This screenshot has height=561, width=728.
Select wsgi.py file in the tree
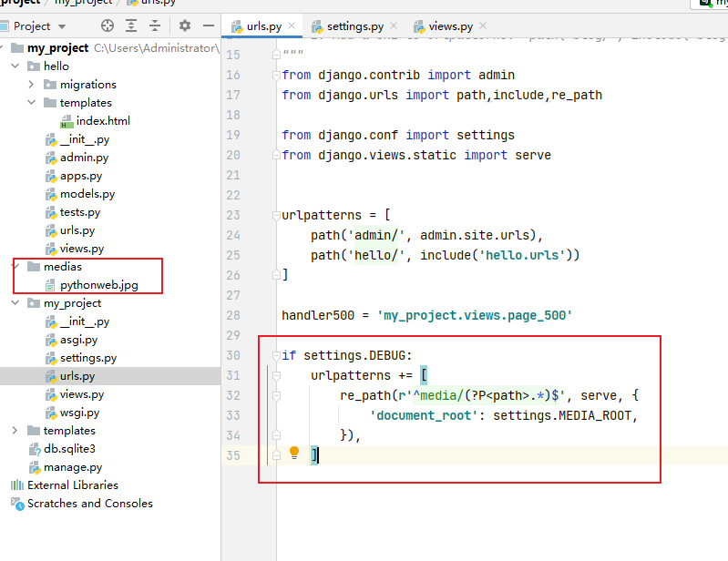[x=72, y=413]
